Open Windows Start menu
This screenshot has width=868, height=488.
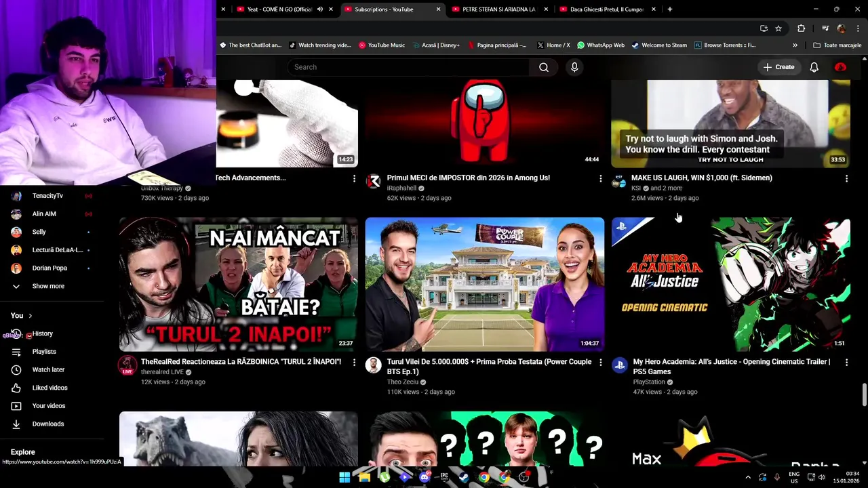tap(344, 477)
